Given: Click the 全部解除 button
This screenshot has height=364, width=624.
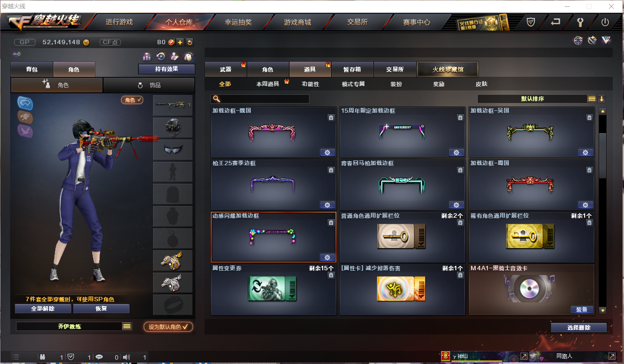Looking at the screenshot, I should pyautogui.click(x=43, y=309).
